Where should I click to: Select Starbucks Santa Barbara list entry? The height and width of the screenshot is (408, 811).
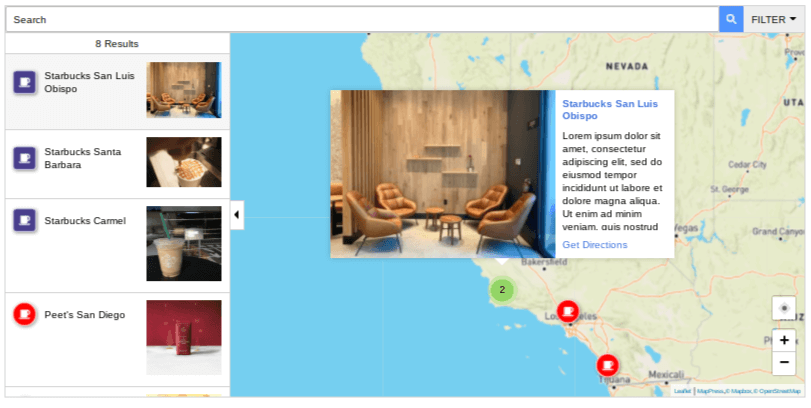[x=117, y=164]
